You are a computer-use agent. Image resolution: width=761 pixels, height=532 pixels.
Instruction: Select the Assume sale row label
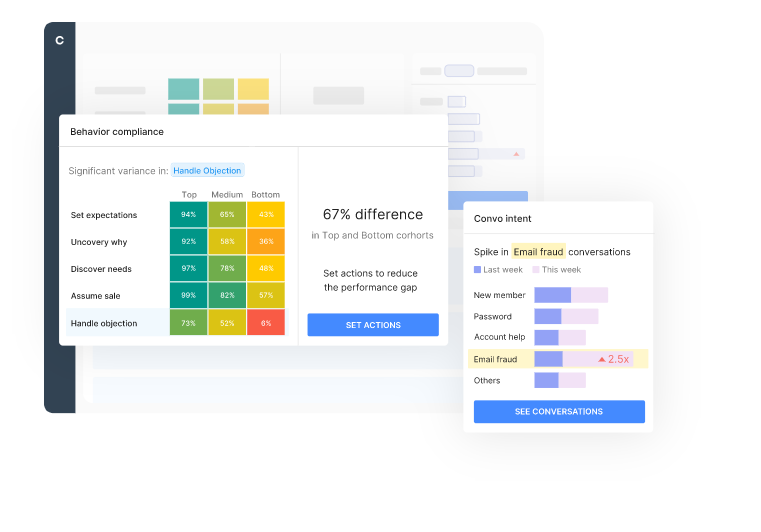coord(96,296)
